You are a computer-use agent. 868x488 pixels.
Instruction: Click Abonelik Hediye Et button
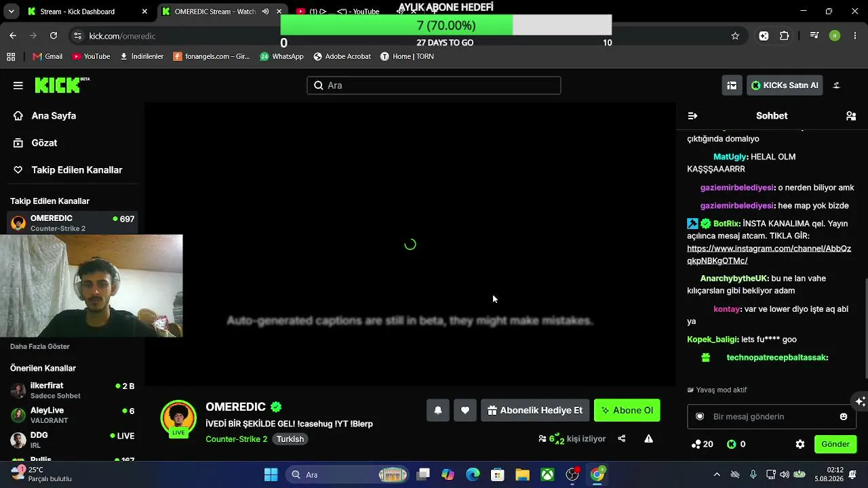(535, 410)
